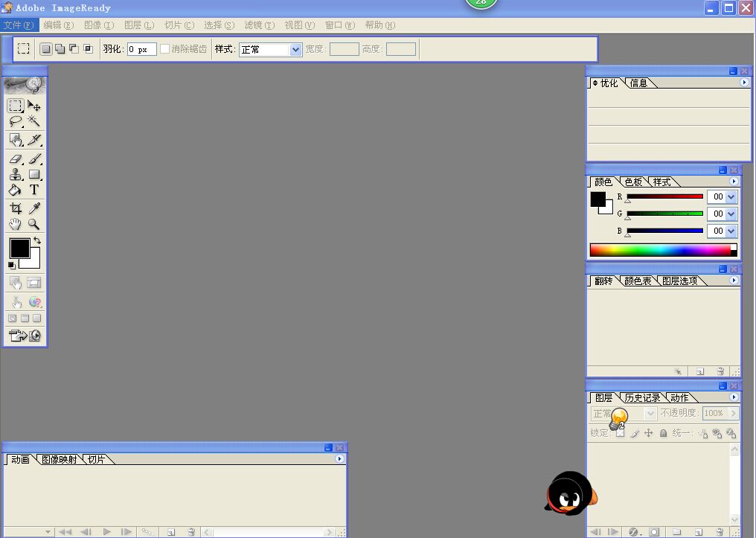
Task: Select the Eraser tool
Action: tap(16, 158)
